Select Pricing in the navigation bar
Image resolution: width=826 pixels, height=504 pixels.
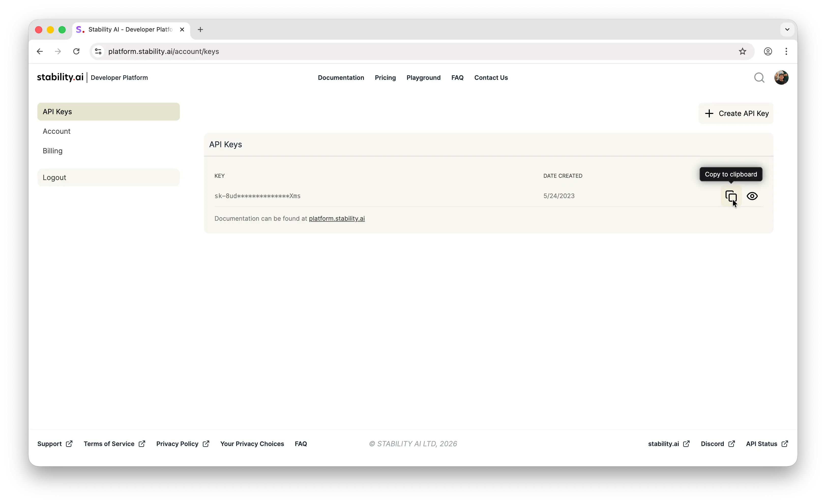pos(385,77)
